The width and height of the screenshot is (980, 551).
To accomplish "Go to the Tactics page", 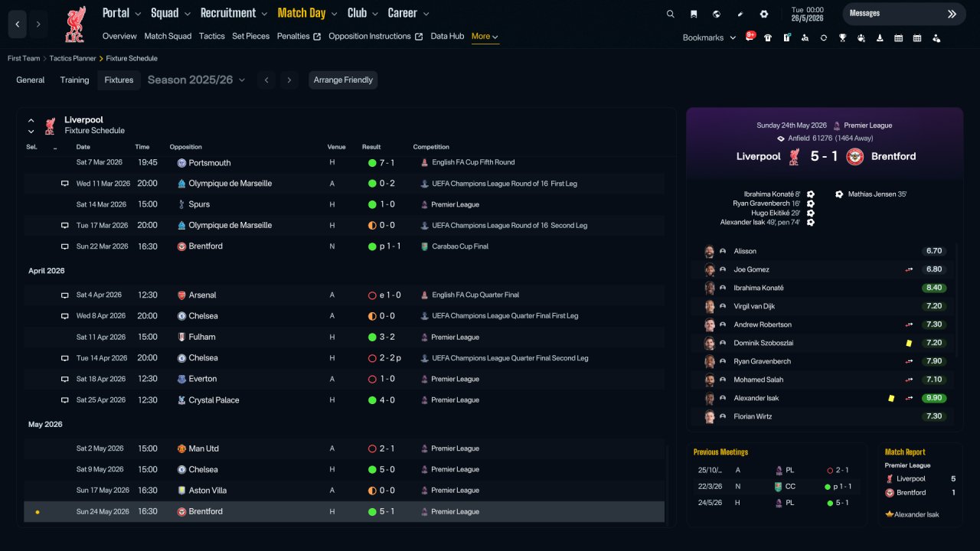I will pos(212,36).
